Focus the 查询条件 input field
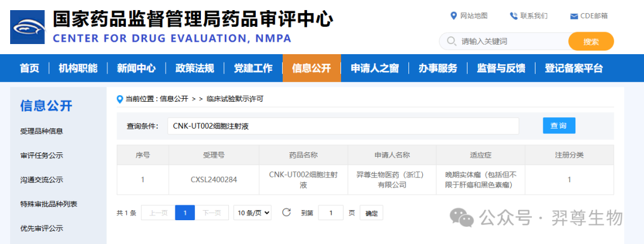644x244 pixels. [343, 126]
